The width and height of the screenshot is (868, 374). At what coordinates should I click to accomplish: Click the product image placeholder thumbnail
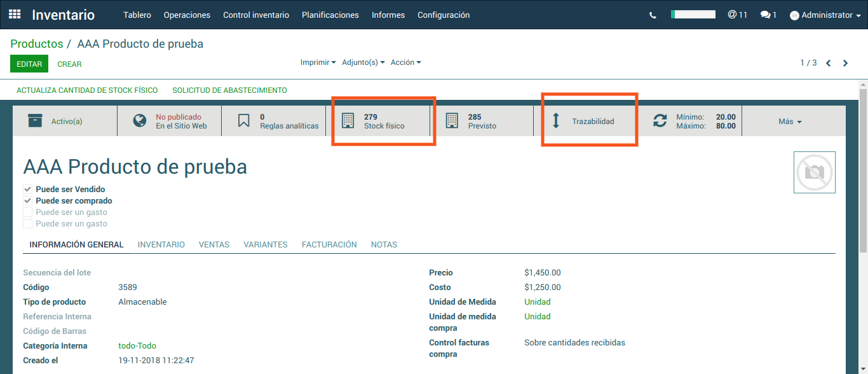[x=814, y=172]
